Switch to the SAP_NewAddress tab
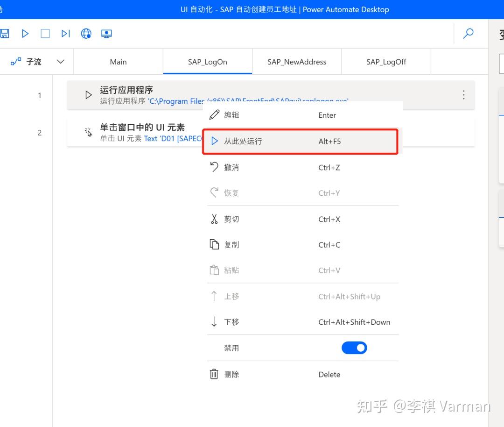504x427 pixels. (297, 61)
